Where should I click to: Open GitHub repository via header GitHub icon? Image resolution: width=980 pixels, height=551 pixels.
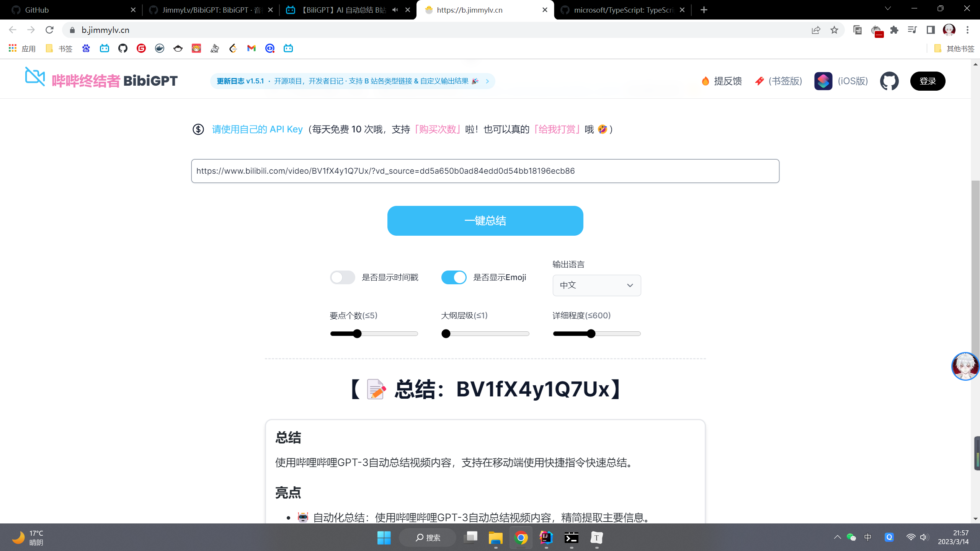889,81
